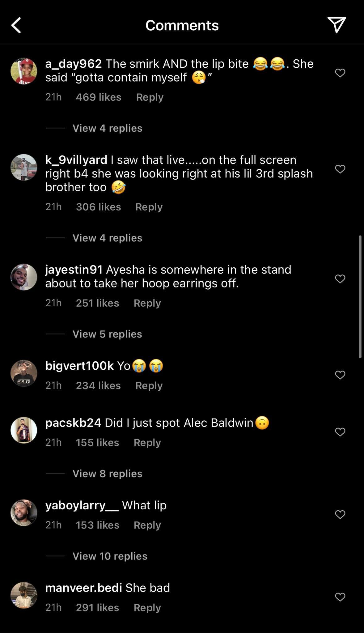Image resolution: width=364 pixels, height=633 pixels.
Task: View the 469 likes on a_day962's comment
Action: [99, 97]
